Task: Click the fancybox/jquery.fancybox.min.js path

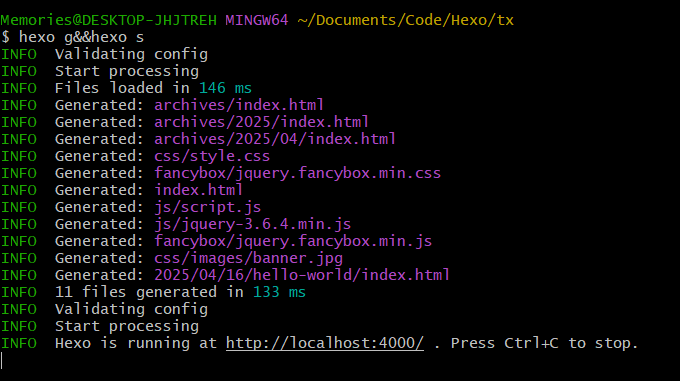Action: click(x=293, y=241)
